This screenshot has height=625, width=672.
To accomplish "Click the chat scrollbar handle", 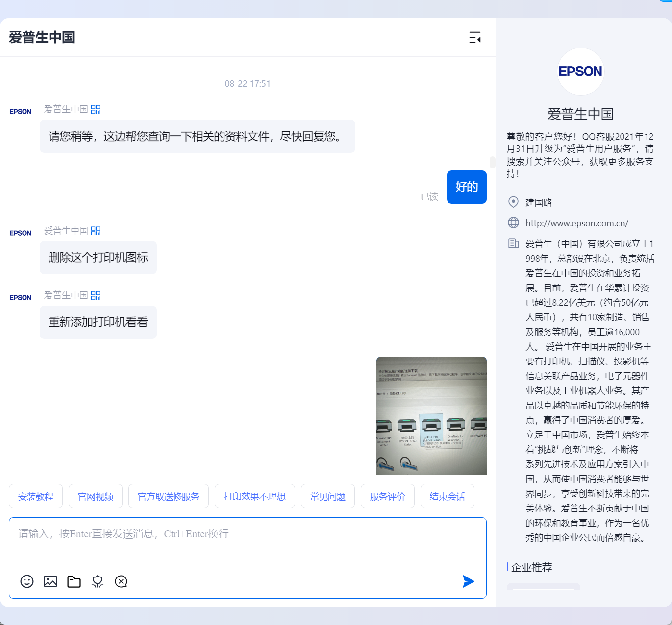I will click(x=492, y=162).
